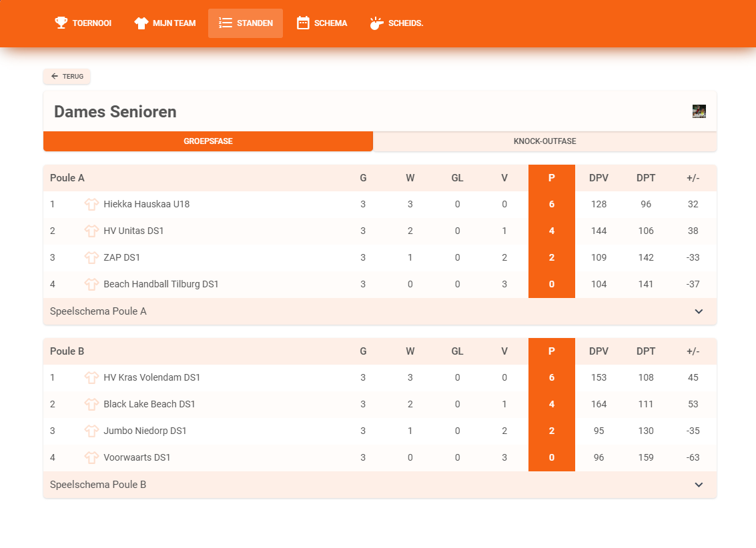Click the back arrow icon next to Terug
Viewport: 756px width, 548px height.
tap(55, 76)
